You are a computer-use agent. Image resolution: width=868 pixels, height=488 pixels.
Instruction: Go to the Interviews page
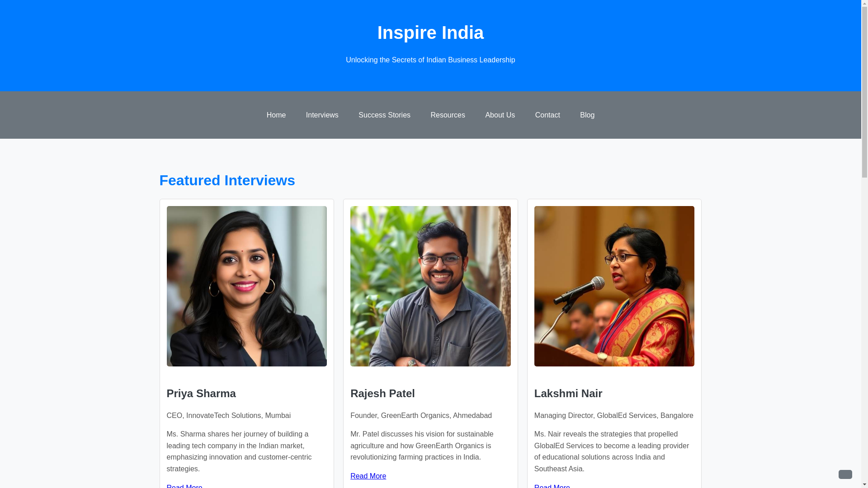(x=322, y=115)
